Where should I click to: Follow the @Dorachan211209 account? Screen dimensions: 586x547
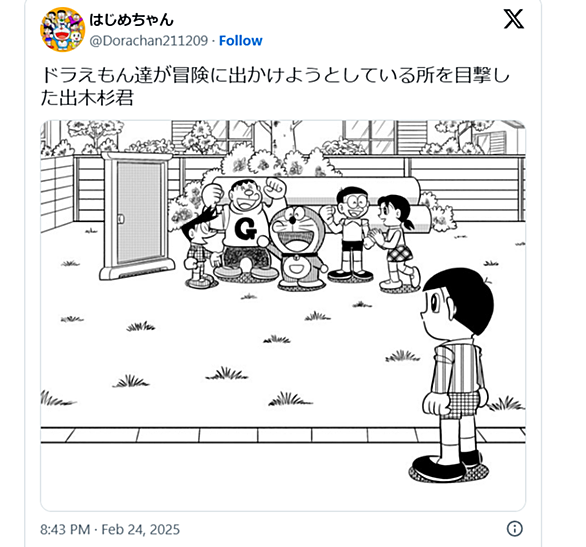(x=241, y=40)
